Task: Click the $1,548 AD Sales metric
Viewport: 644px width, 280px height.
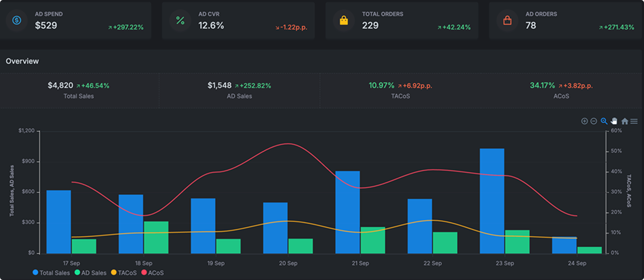Action: (219, 85)
